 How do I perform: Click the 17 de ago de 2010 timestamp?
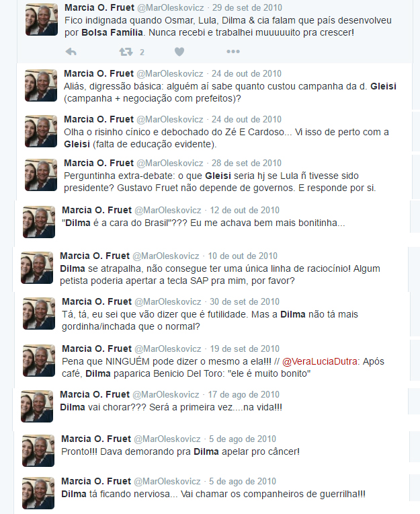(x=243, y=394)
